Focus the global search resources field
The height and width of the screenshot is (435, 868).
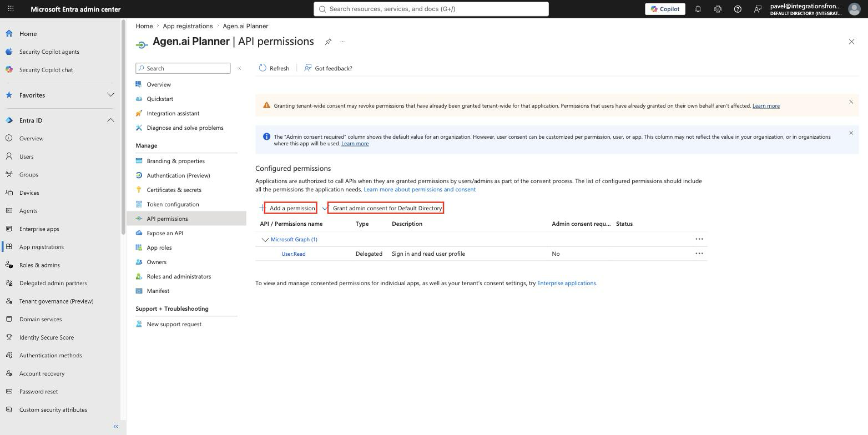(x=431, y=9)
